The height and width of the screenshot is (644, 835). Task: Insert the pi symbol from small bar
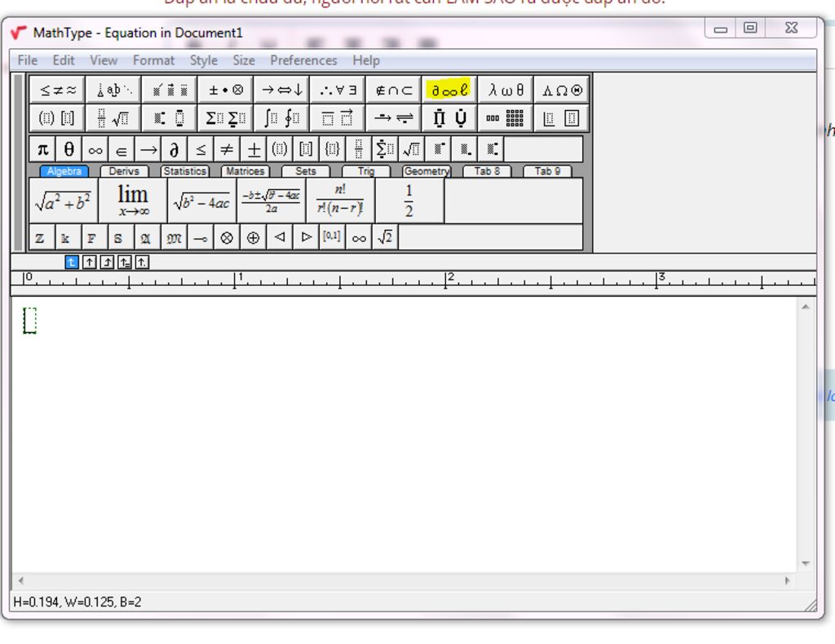coord(42,149)
